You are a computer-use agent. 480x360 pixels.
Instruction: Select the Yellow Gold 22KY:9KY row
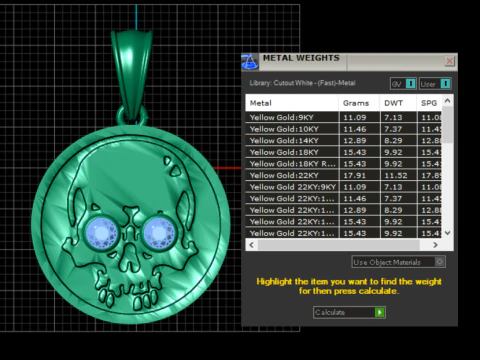[x=343, y=187]
